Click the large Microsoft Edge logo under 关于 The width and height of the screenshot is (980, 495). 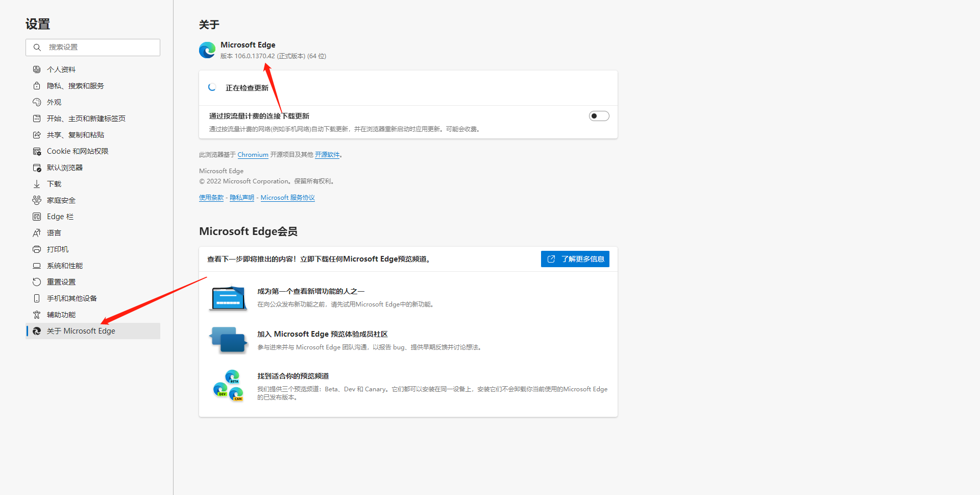coord(207,50)
